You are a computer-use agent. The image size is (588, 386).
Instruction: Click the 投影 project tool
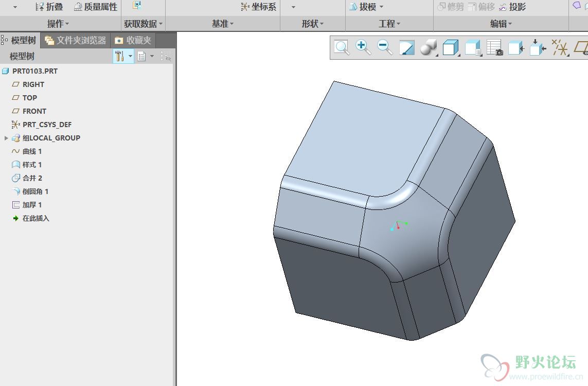[512, 7]
